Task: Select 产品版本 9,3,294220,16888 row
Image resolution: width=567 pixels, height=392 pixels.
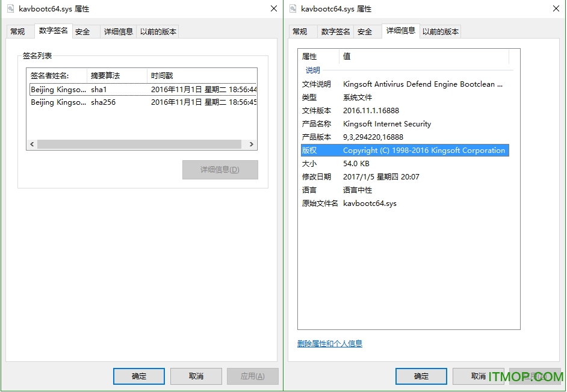Action: point(405,137)
